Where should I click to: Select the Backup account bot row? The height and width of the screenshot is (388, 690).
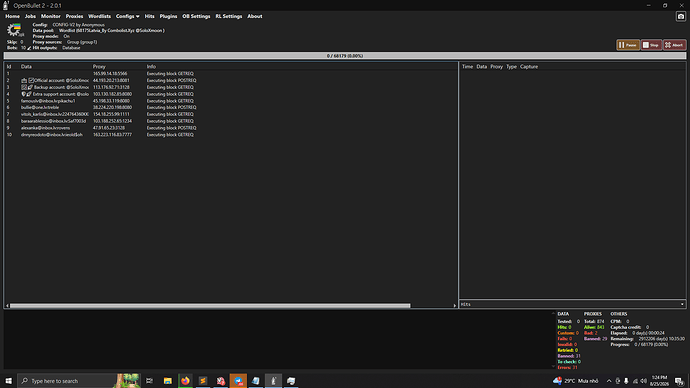point(231,87)
